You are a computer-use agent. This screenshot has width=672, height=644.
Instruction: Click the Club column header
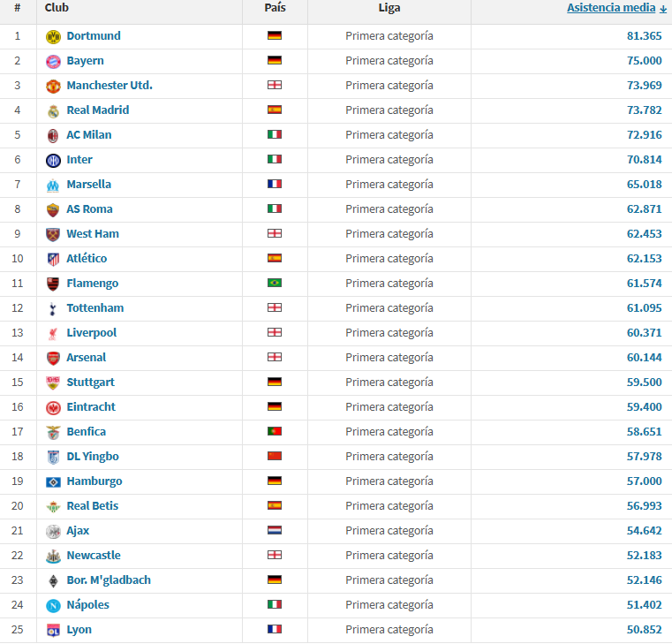click(57, 8)
